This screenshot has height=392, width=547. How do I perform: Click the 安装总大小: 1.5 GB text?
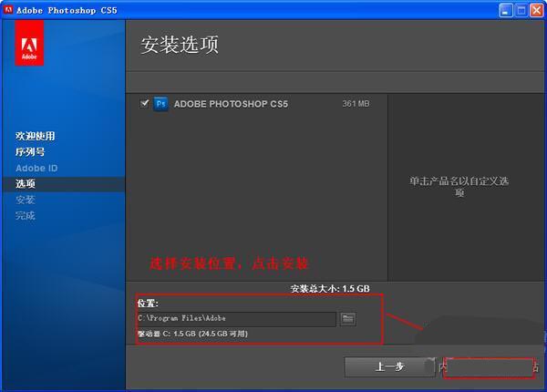pos(330,289)
